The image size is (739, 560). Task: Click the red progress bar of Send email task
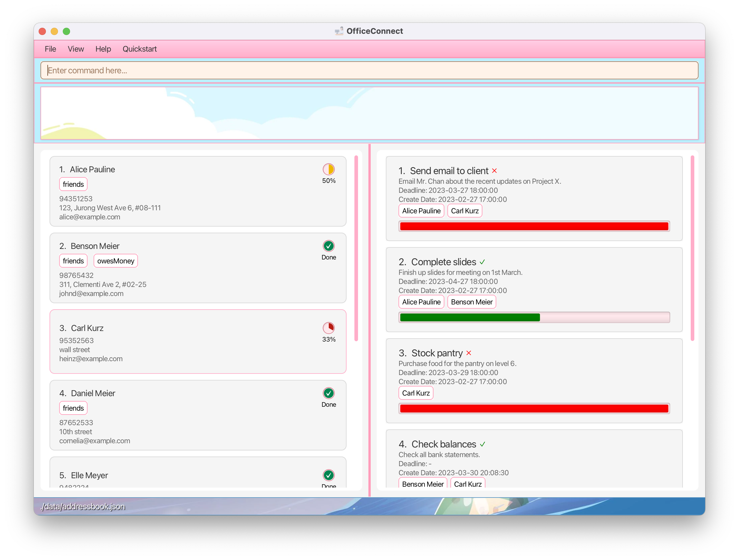click(534, 227)
